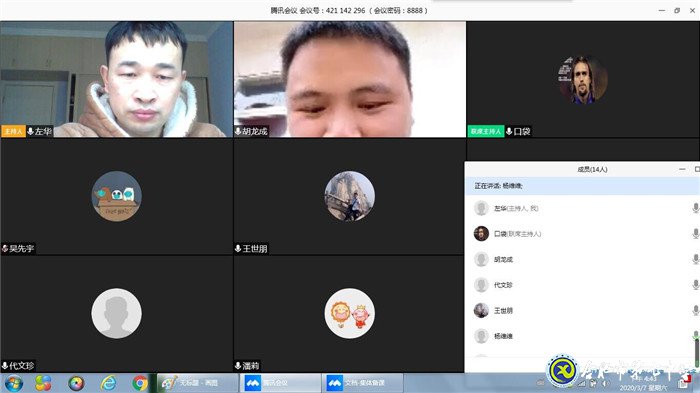This screenshot has height=393, width=700.
Task: Toggle 胡龙成's microphone in the members list
Action: (695, 259)
